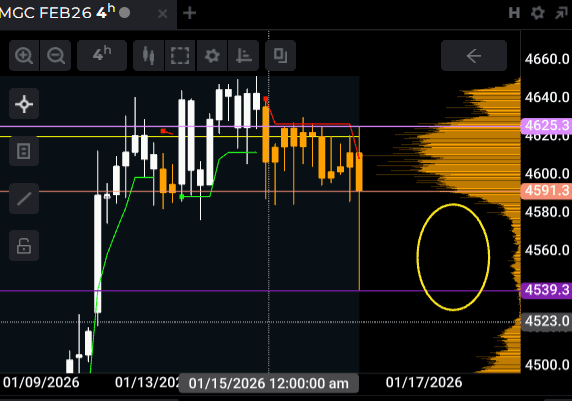The image size is (572, 401).
Task: Click the overlapping squares layout icon
Action: pos(281,55)
